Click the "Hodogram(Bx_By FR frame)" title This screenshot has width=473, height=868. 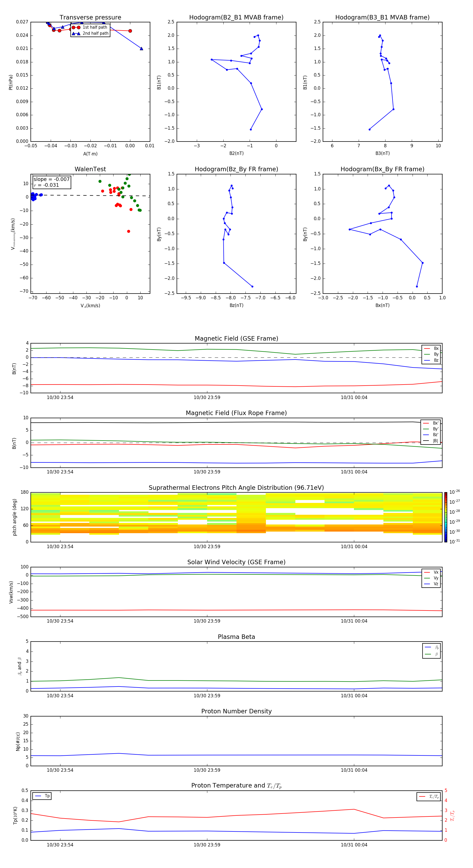[x=382, y=169]
